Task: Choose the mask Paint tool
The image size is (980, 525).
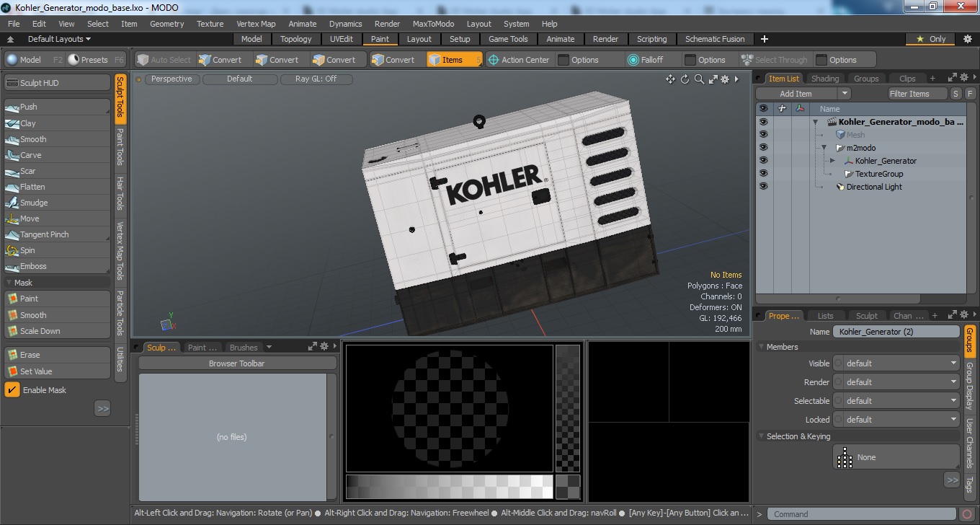Action: pyautogui.click(x=58, y=299)
